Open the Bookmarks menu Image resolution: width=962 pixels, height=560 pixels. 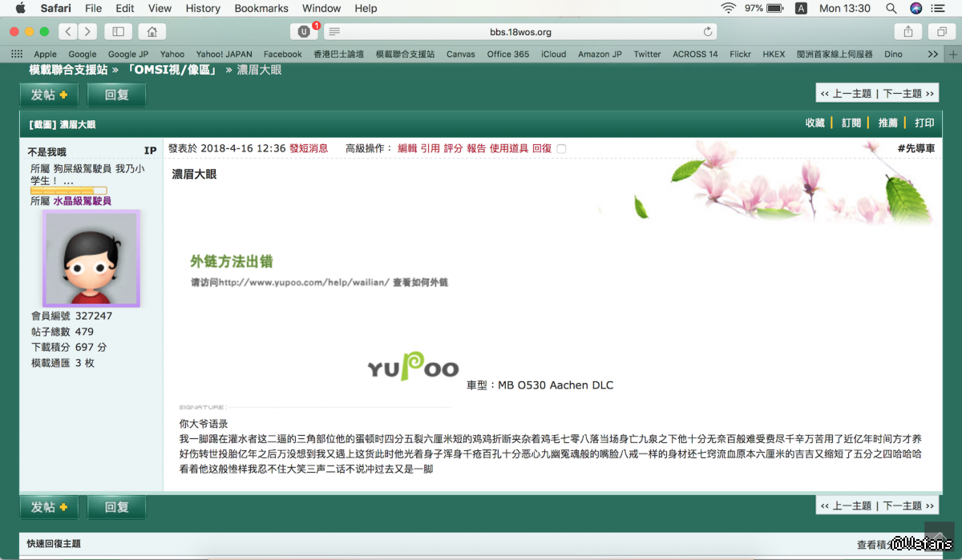point(261,8)
